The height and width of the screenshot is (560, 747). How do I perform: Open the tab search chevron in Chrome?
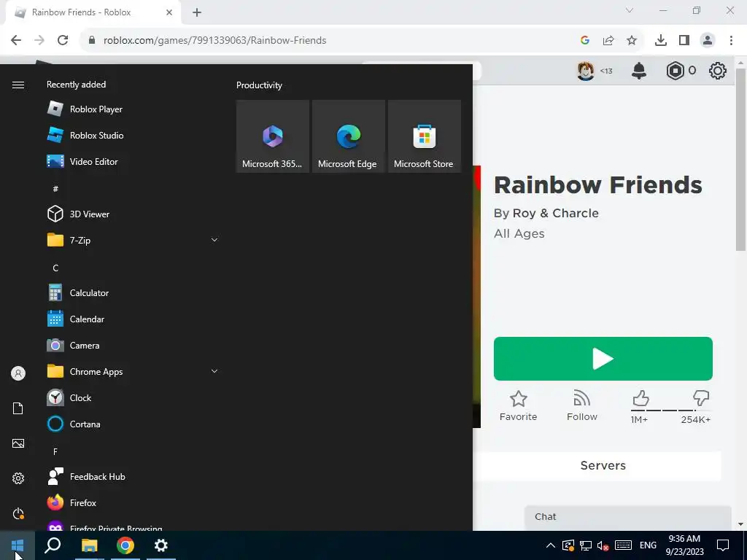coord(630,10)
